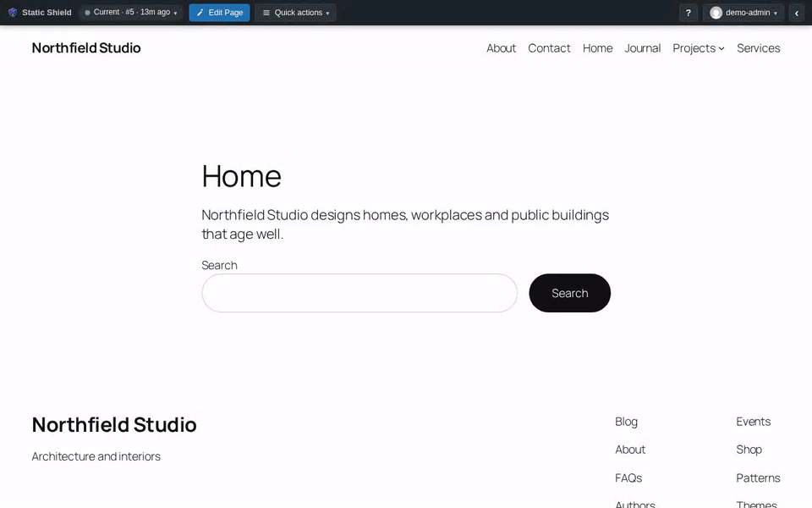The height and width of the screenshot is (508, 812).
Task: Click the Static Shield shield logo
Action: coord(13,13)
